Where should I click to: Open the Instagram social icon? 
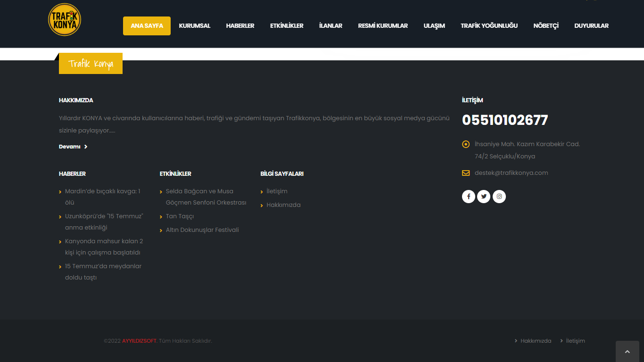[x=499, y=197]
